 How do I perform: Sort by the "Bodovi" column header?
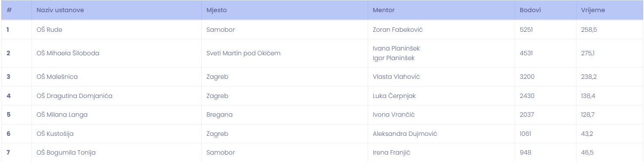[530, 10]
